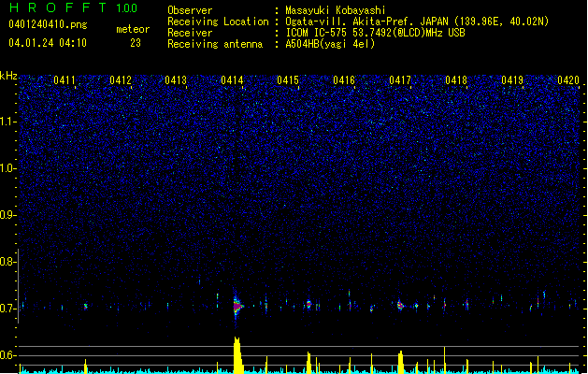Click the 'Receiver' field label
The image size is (588, 374).
pos(190,33)
